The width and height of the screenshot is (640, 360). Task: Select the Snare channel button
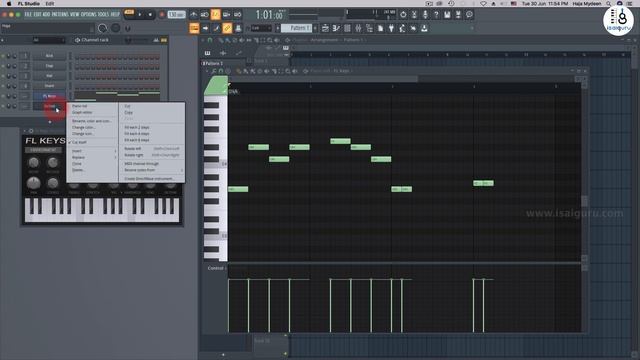pos(49,86)
